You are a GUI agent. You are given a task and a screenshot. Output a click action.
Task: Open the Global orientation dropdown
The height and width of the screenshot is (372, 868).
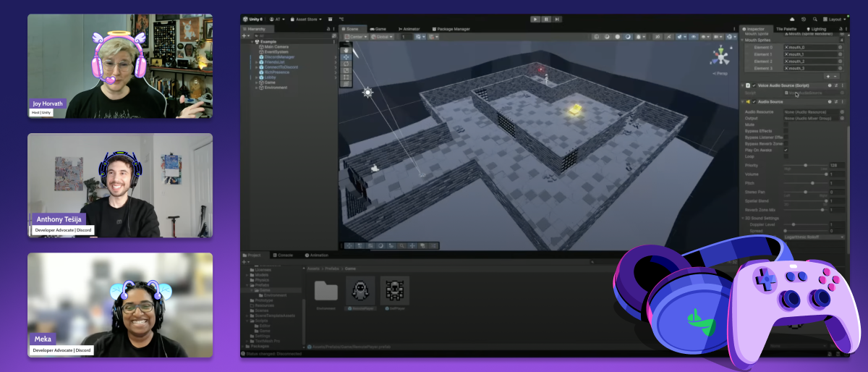(x=382, y=37)
